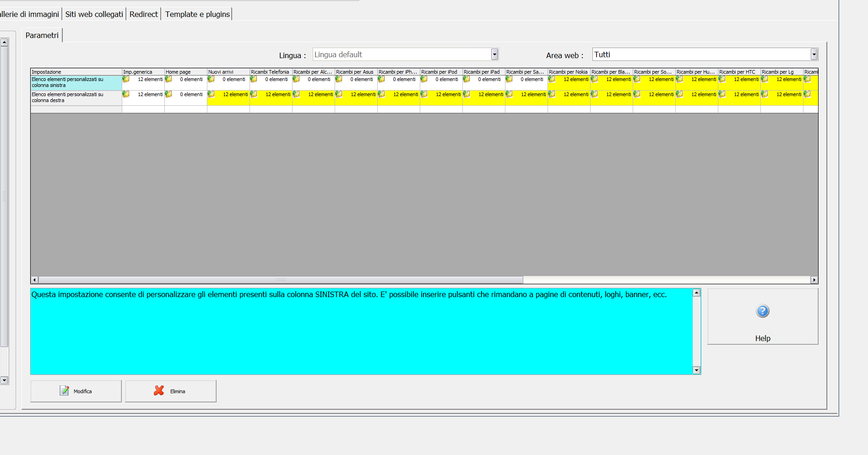Click the grid's horizontal scrollbar thumb
Screen dimensions: 868x455
click(x=281, y=280)
